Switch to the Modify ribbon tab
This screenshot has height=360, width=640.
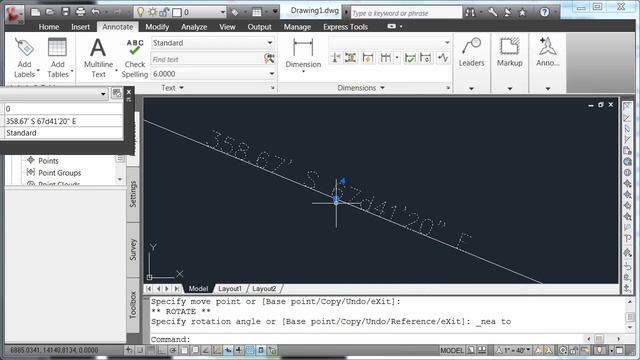pos(157,27)
